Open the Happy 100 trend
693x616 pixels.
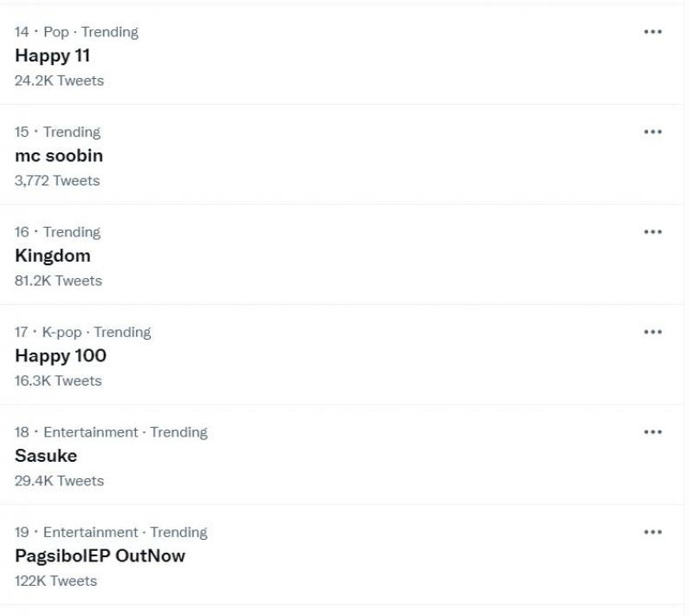61,356
